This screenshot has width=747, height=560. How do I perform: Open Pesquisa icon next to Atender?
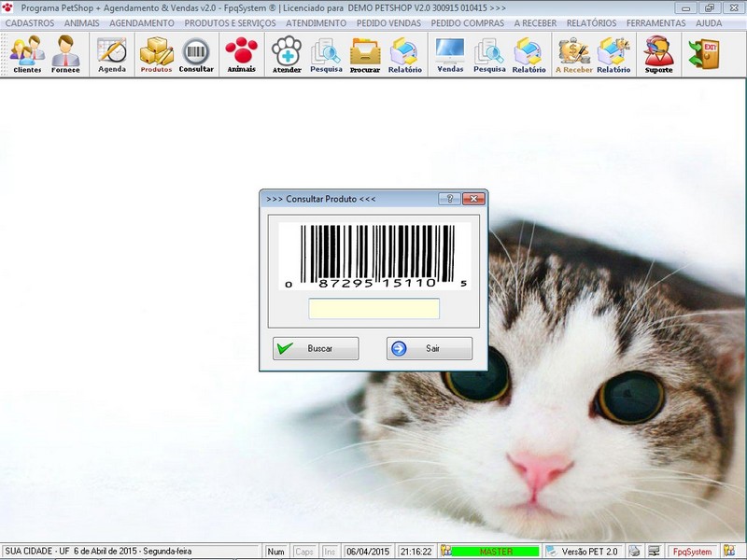326,54
